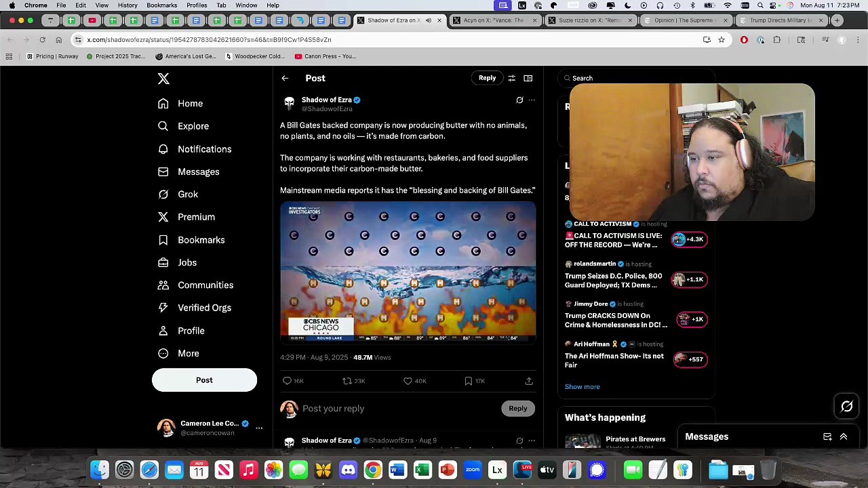Open Explore in the X sidebar
The width and height of the screenshot is (868, 488).
(x=183, y=126)
